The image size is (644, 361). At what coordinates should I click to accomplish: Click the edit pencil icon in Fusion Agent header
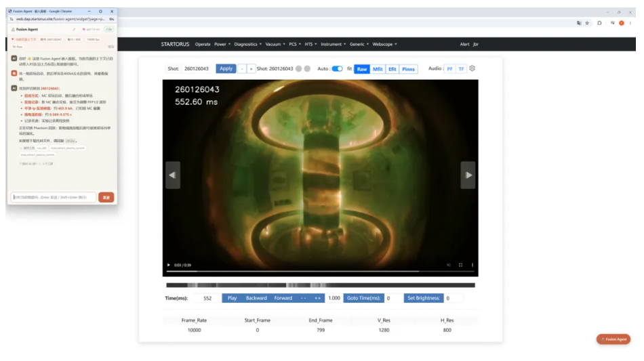[x=74, y=30]
